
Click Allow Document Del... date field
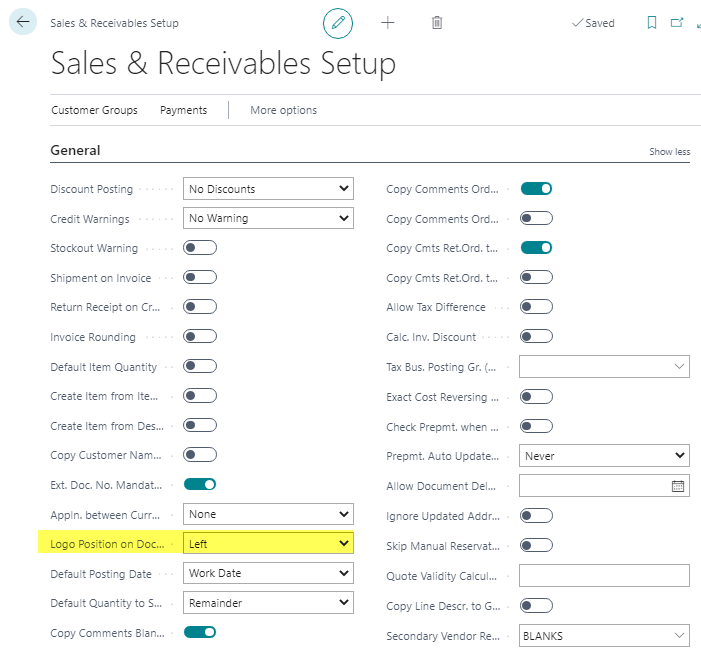pyautogui.click(x=604, y=486)
